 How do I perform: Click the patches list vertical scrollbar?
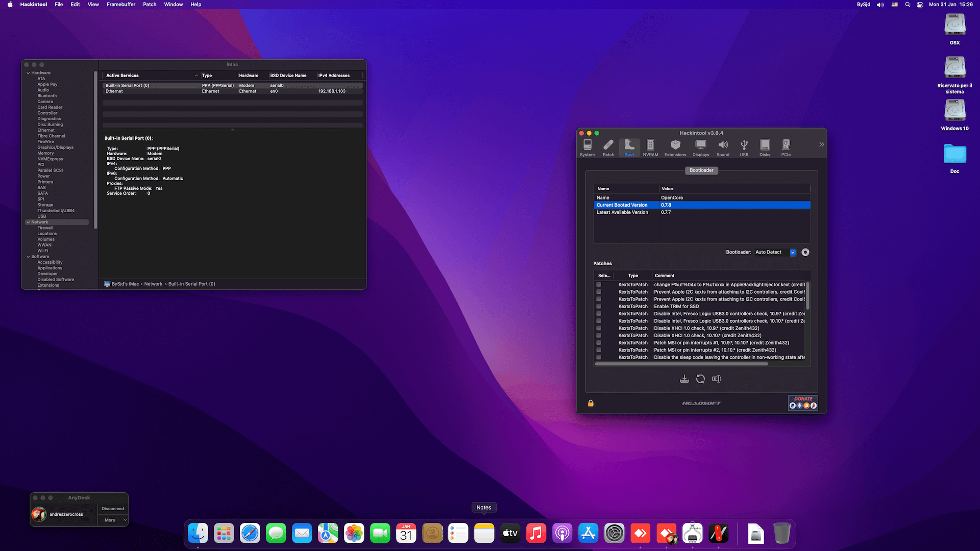807,296
